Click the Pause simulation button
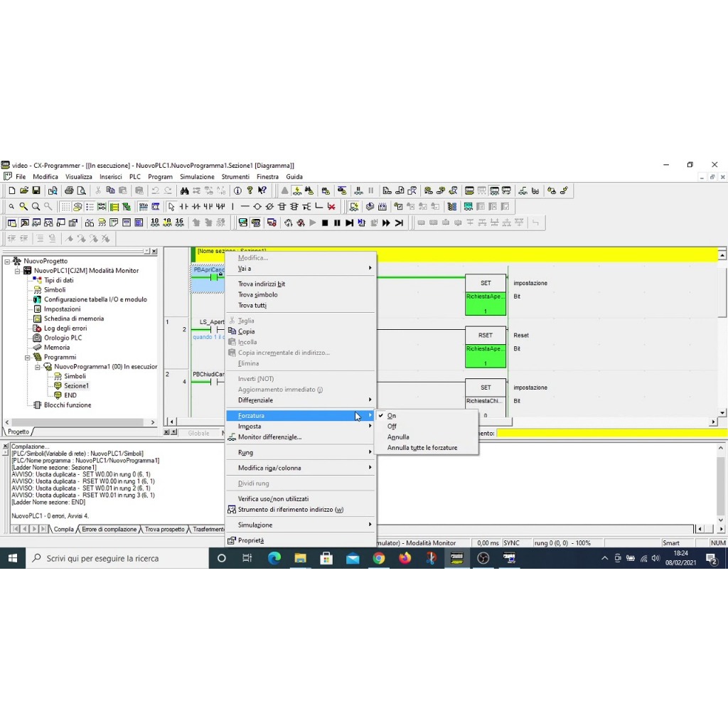This screenshot has width=728, height=728. (x=337, y=223)
